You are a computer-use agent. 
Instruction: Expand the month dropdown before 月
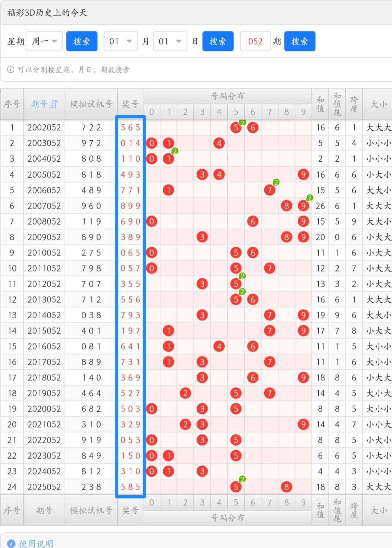(121, 41)
